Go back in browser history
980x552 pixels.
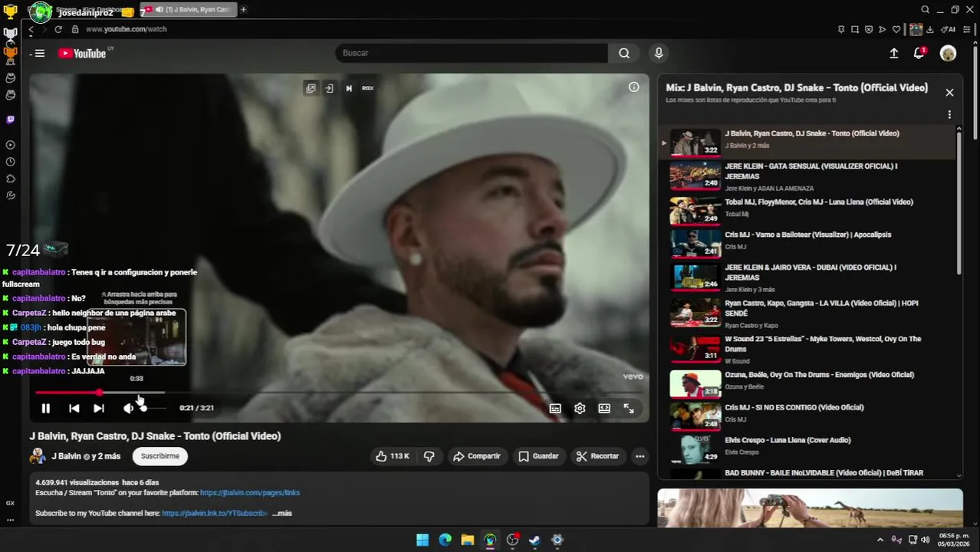coord(31,29)
